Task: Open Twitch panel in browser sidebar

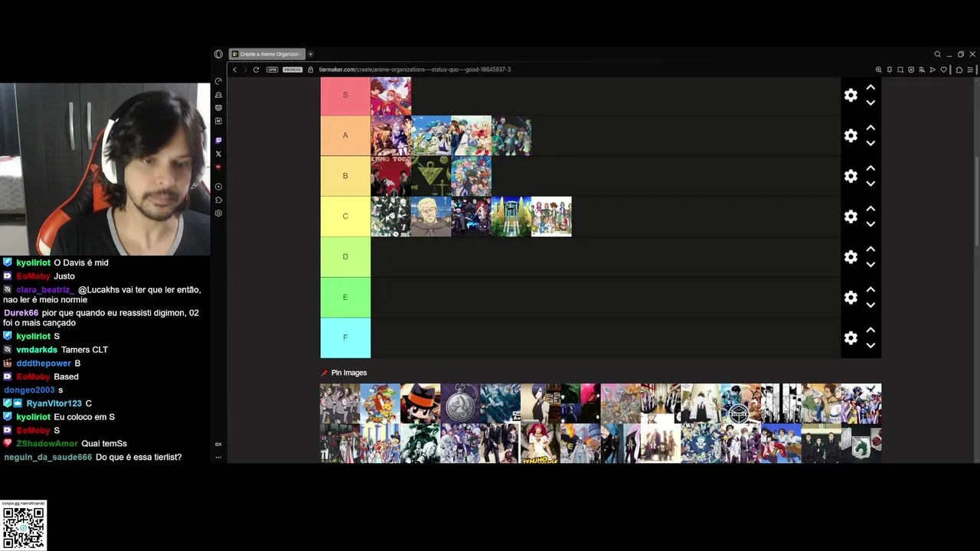Action: click(x=218, y=140)
